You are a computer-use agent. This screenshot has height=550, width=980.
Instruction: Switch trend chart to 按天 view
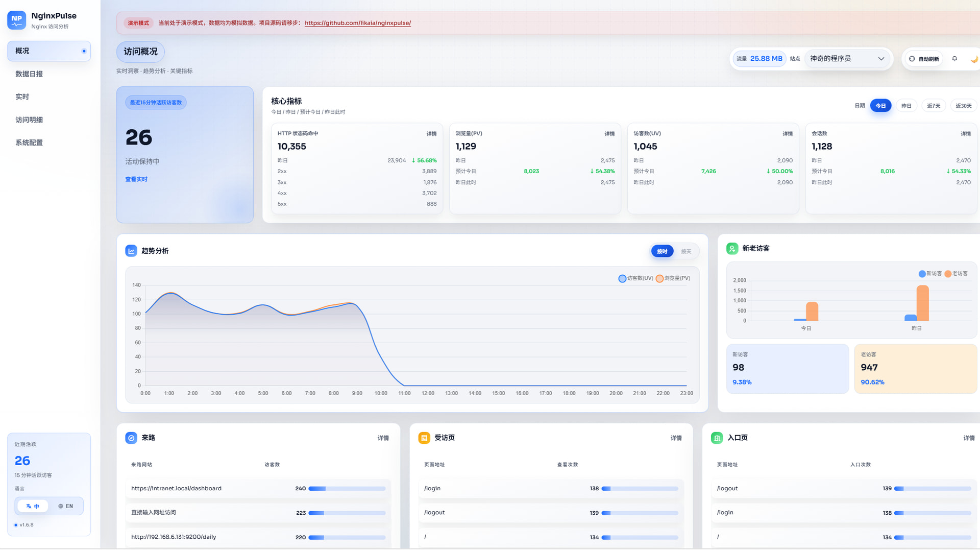click(686, 251)
